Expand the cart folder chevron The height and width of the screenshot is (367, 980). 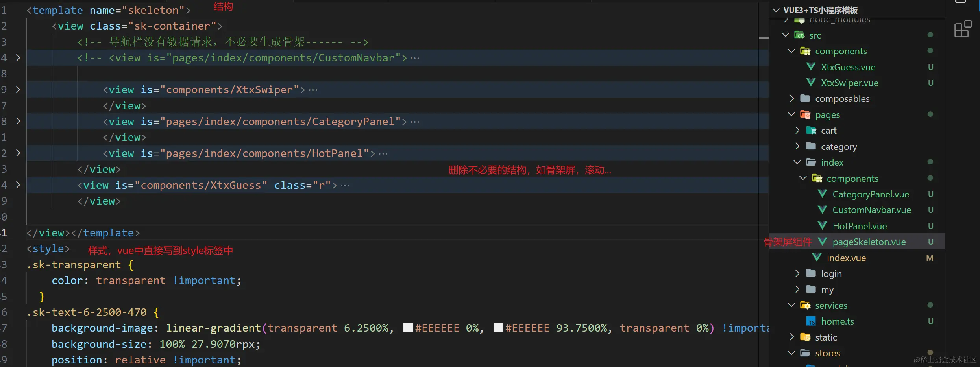(797, 130)
